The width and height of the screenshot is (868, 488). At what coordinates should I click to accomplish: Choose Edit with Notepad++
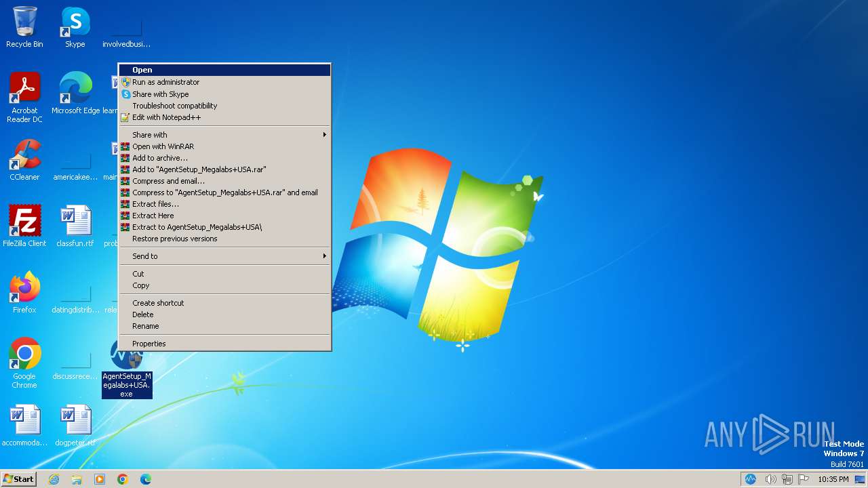pyautogui.click(x=224, y=117)
